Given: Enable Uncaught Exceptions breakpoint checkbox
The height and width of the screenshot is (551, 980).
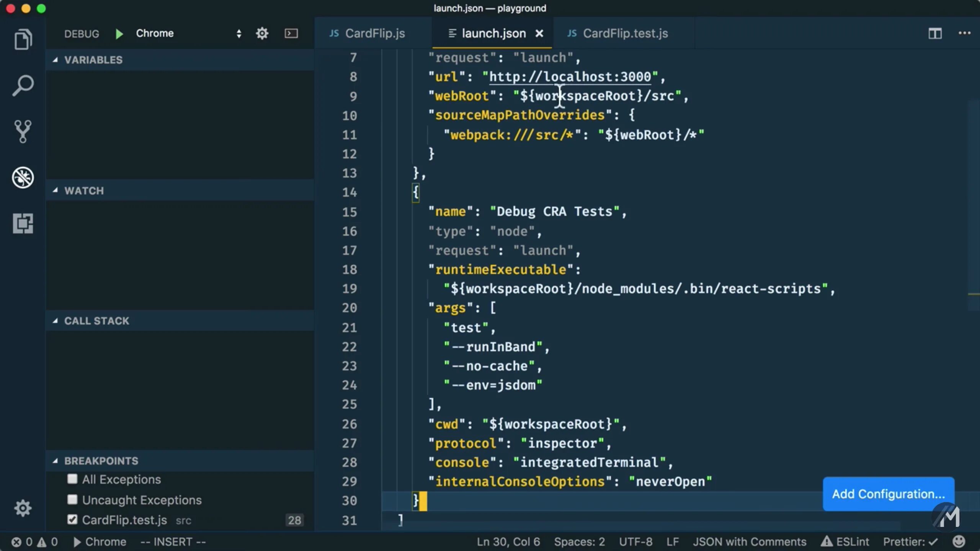Looking at the screenshot, I should 72,500.
